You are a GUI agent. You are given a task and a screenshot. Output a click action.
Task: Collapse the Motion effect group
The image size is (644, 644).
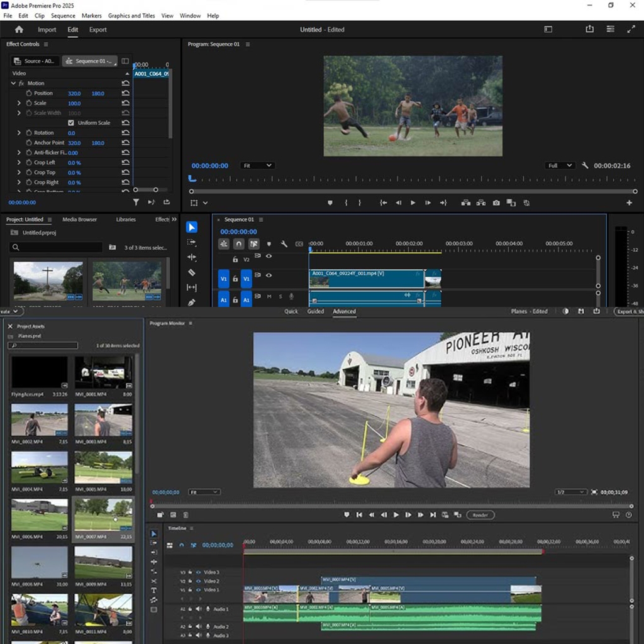tap(13, 83)
